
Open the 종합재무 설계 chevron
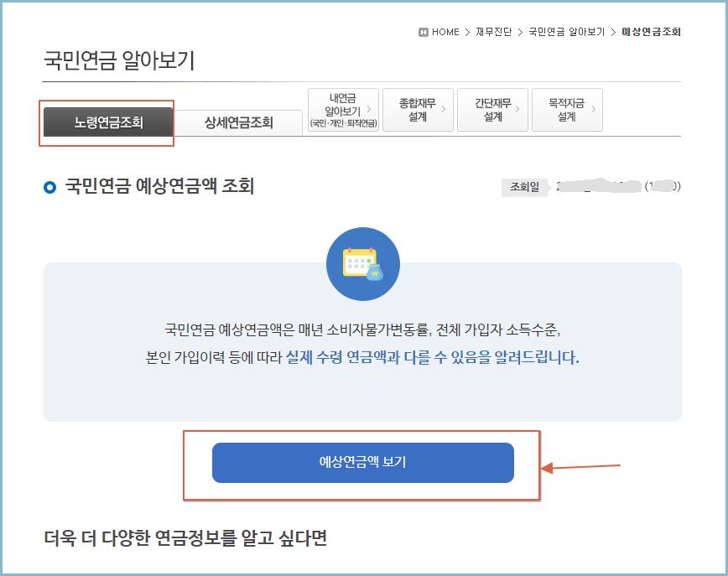click(x=444, y=110)
